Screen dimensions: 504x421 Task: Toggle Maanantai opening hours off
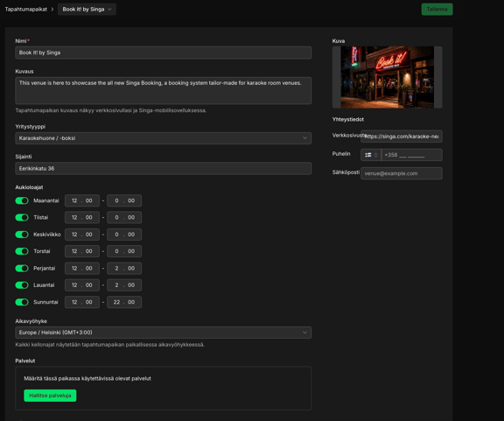22,200
